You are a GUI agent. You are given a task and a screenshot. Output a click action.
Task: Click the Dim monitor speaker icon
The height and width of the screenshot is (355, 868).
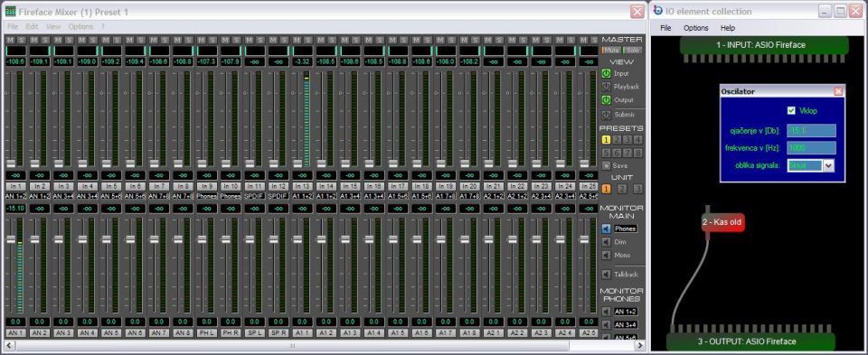pyautogui.click(x=606, y=242)
